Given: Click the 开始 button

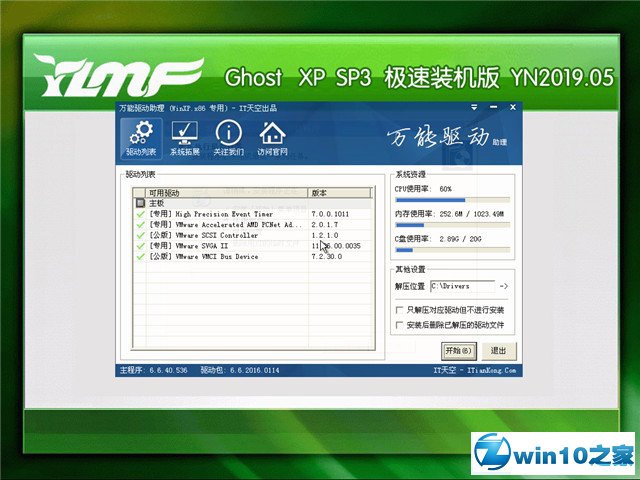Looking at the screenshot, I should pos(459,351).
